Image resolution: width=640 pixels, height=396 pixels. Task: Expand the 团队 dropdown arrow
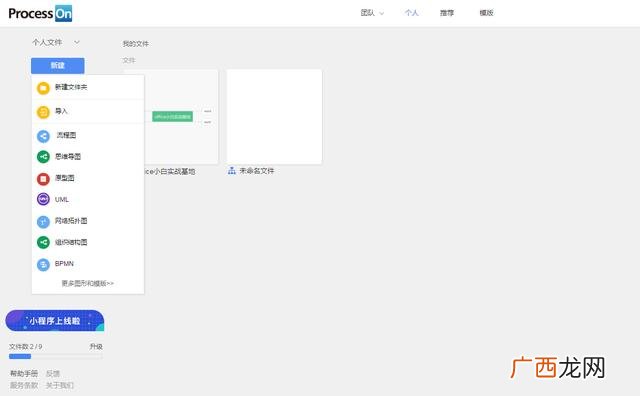point(382,13)
